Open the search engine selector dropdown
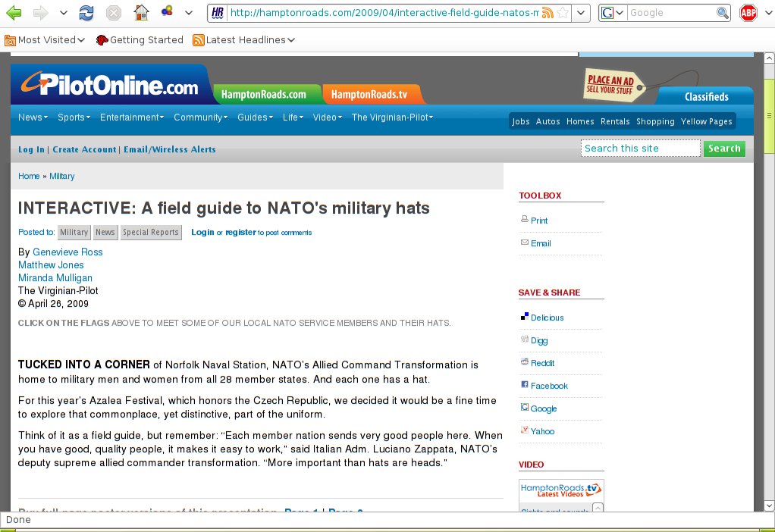The width and height of the screenshot is (775, 532). pyautogui.click(x=613, y=13)
